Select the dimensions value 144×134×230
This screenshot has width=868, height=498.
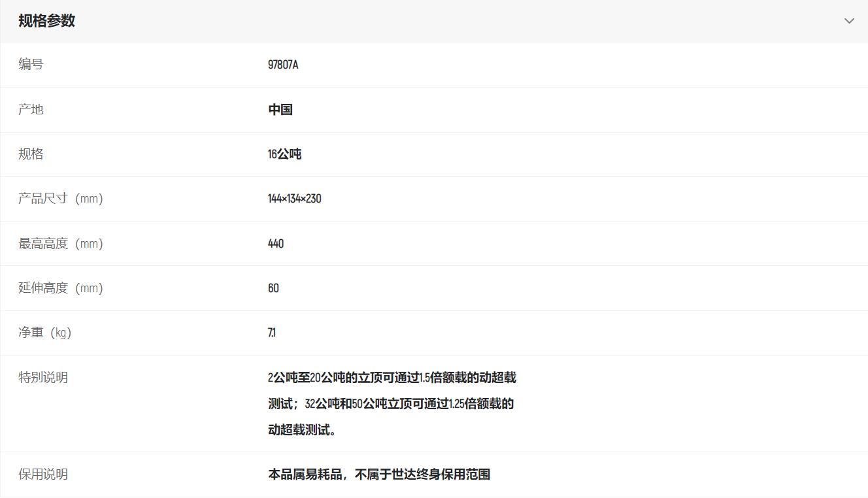coord(294,199)
